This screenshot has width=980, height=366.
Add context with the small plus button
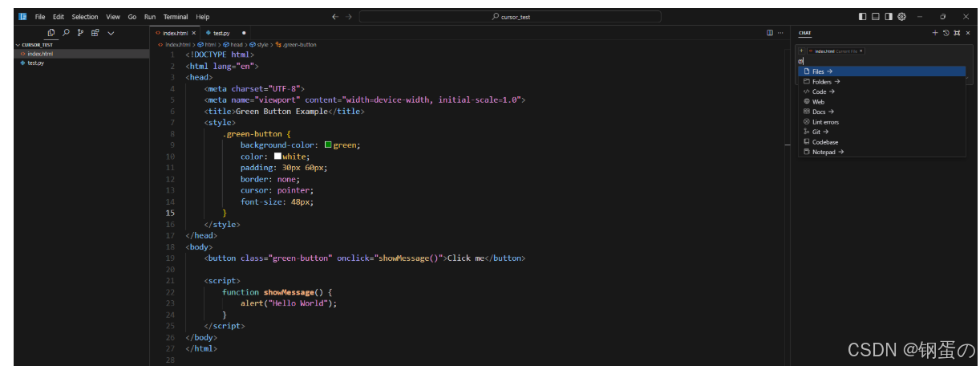coord(801,51)
